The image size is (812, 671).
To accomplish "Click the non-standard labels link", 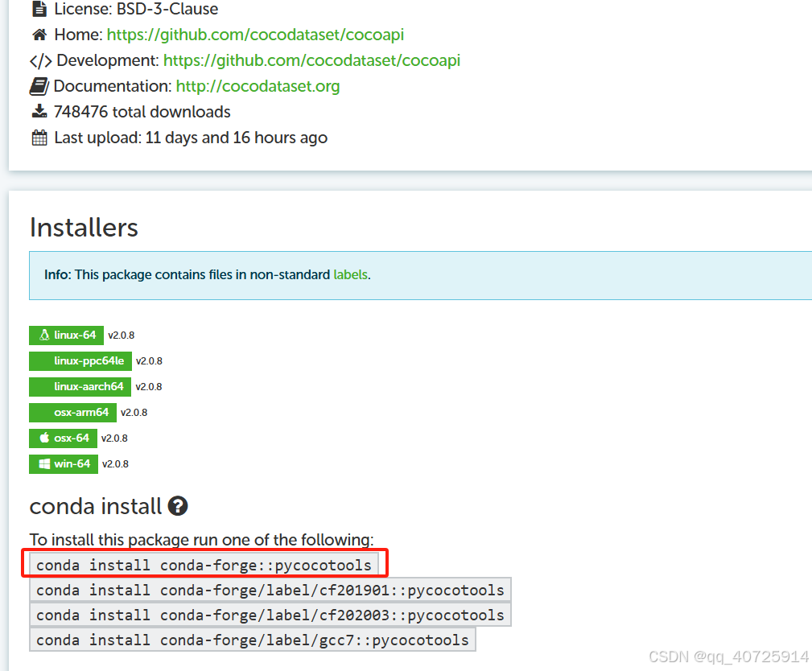I will (x=351, y=274).
